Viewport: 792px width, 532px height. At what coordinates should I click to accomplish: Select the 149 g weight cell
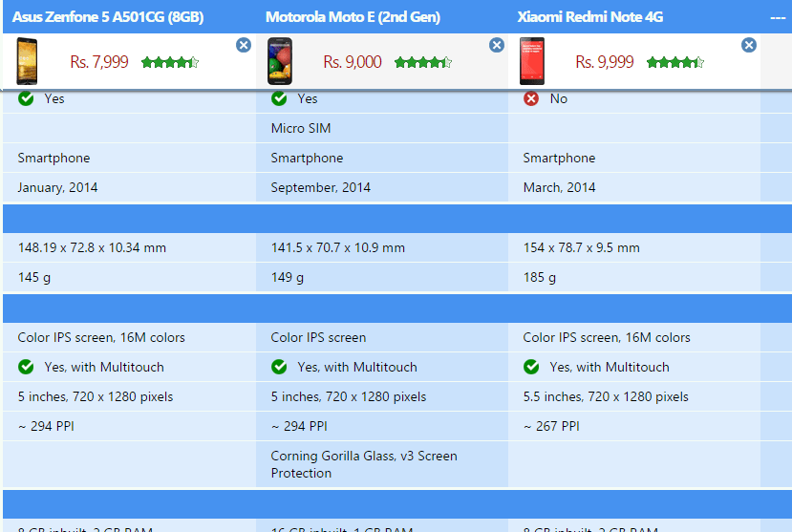[382, 277]
